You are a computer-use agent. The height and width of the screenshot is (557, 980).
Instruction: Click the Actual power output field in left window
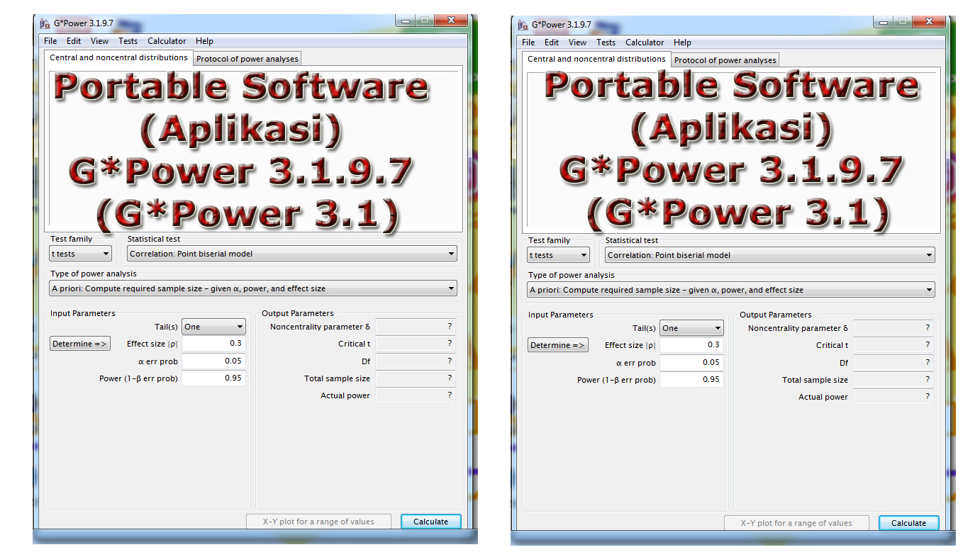click(x=416, y=395)
